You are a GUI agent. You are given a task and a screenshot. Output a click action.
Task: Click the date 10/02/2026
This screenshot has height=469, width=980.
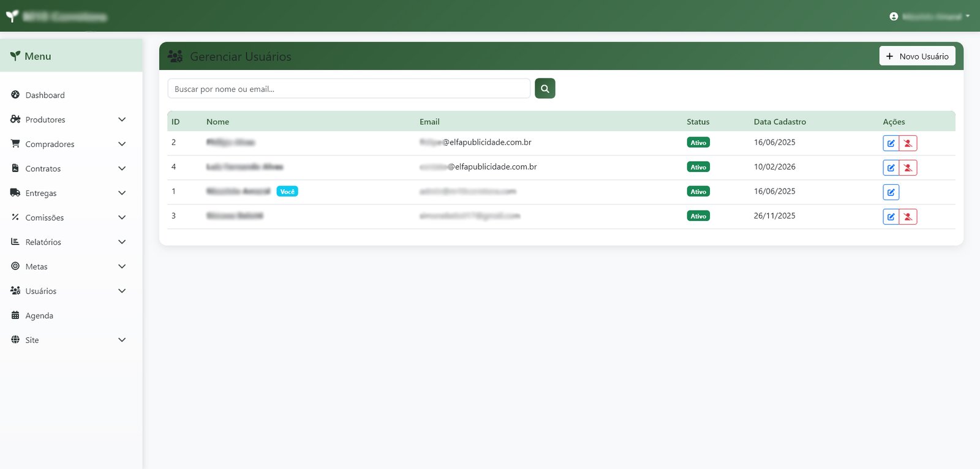(x=774, y=167)
